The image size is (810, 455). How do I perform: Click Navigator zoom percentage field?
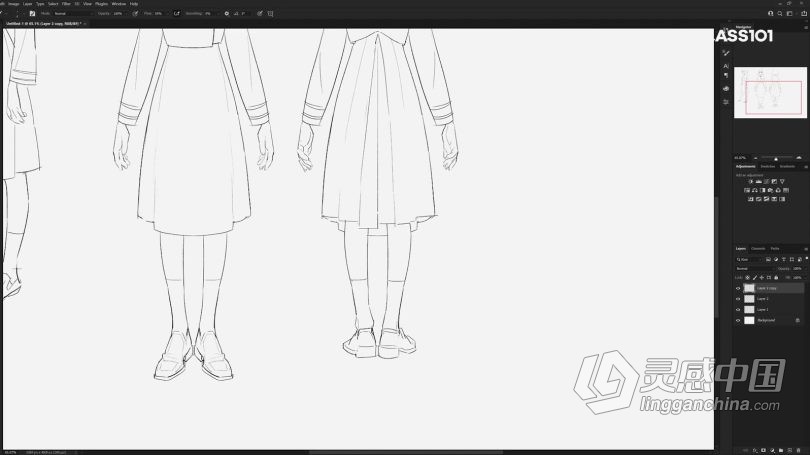(741, 158)
